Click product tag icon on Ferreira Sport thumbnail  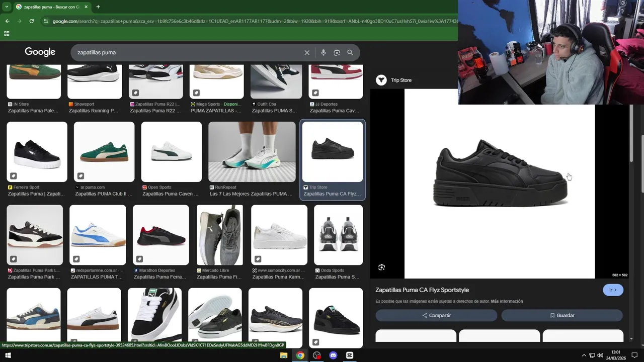coord(13,176)
